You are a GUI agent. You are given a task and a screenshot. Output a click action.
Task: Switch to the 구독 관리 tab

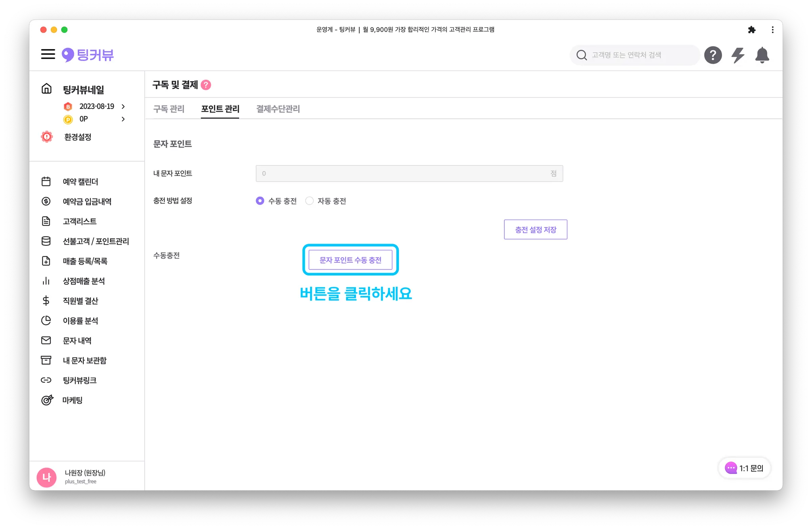(x=169, y=109)
